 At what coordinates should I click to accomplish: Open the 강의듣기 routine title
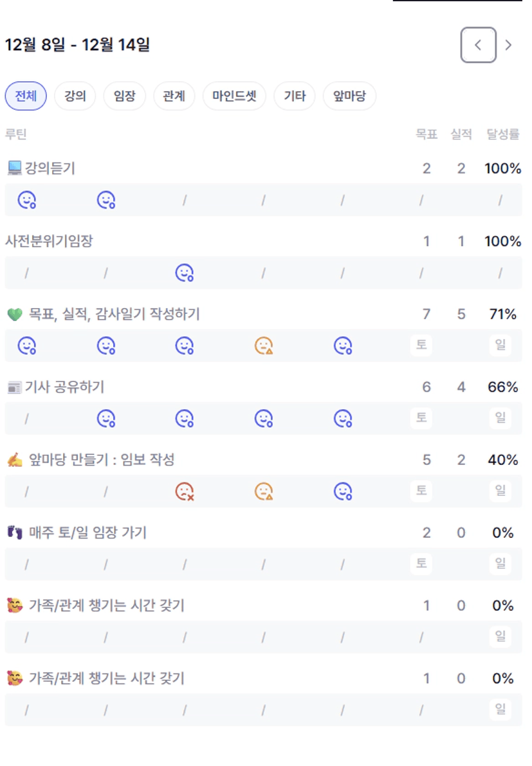50,169
